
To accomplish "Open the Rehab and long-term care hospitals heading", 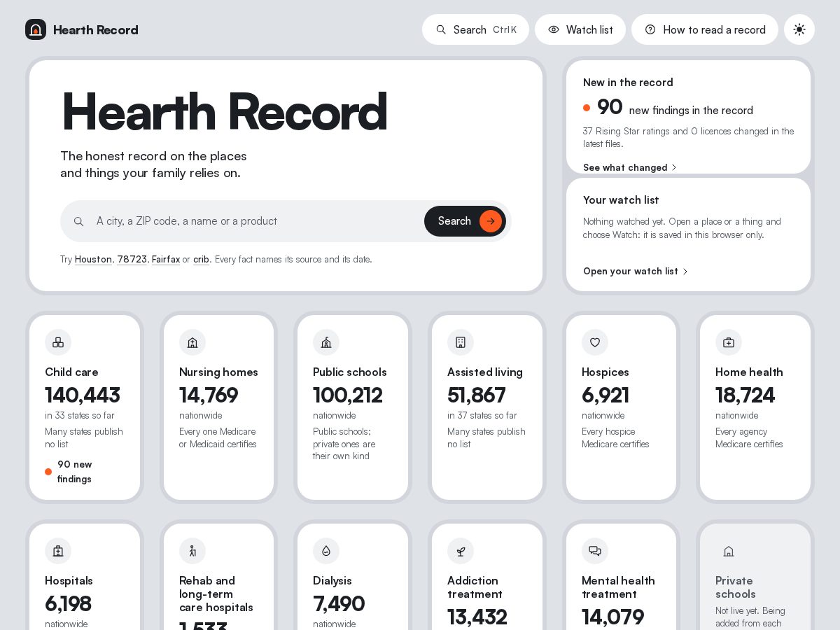I will click(216, 594).
